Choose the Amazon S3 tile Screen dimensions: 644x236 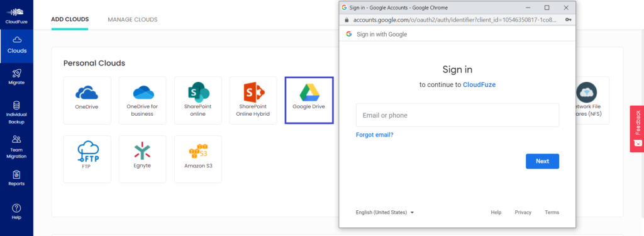point(198,159)
